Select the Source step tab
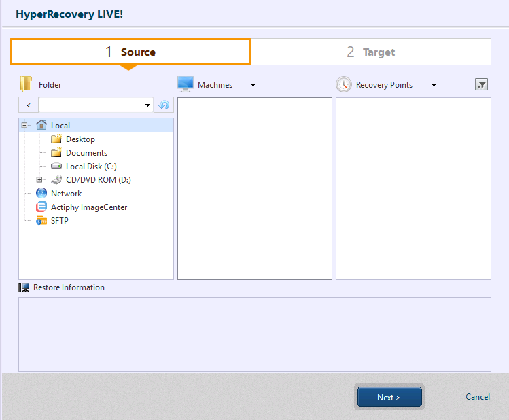 pyautogui.click(x=130, y=52)
